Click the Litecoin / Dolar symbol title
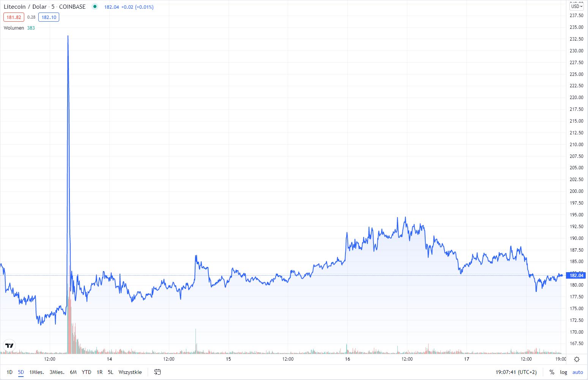Image resolution: width=588 pixels, height=380 pixels. 25,7
